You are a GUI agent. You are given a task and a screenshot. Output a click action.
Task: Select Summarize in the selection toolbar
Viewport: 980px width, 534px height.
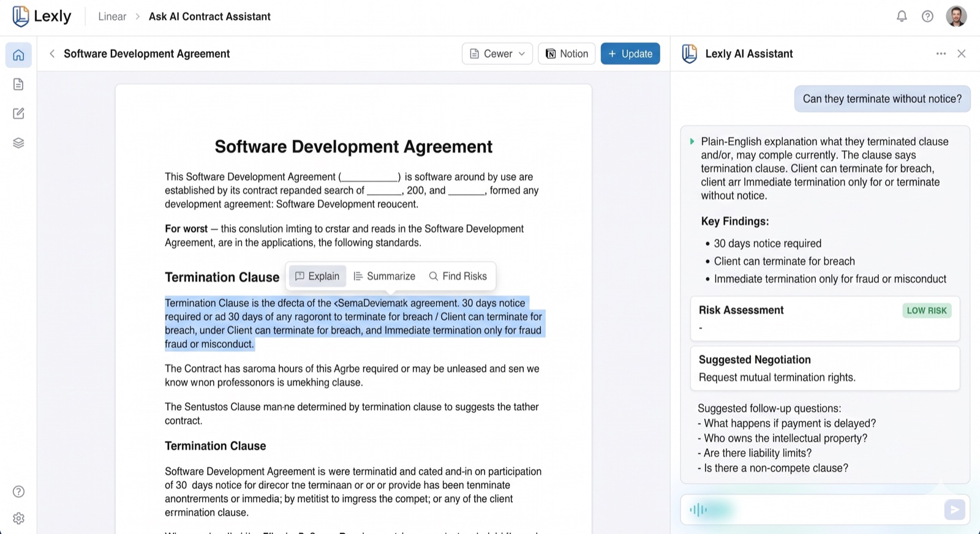coord(385,276)
